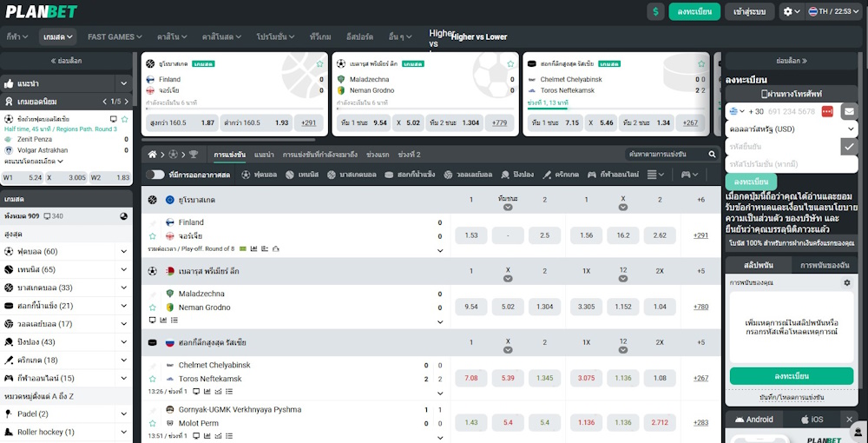This screenshot has height=443, width=868.
Task: Favorite the Maladzechna vs Neman Grodno card
Action: pyautogui.click(x=510, y=63)
